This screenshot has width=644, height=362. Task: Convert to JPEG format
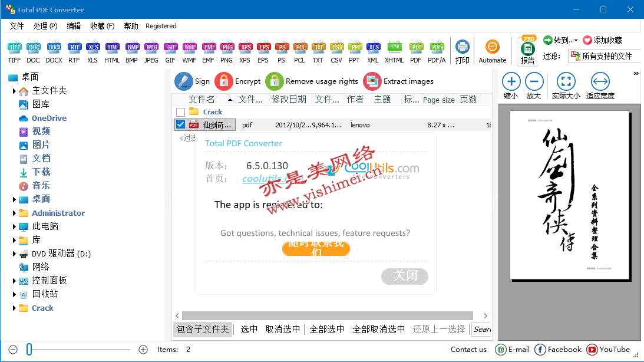pos(151,52)
